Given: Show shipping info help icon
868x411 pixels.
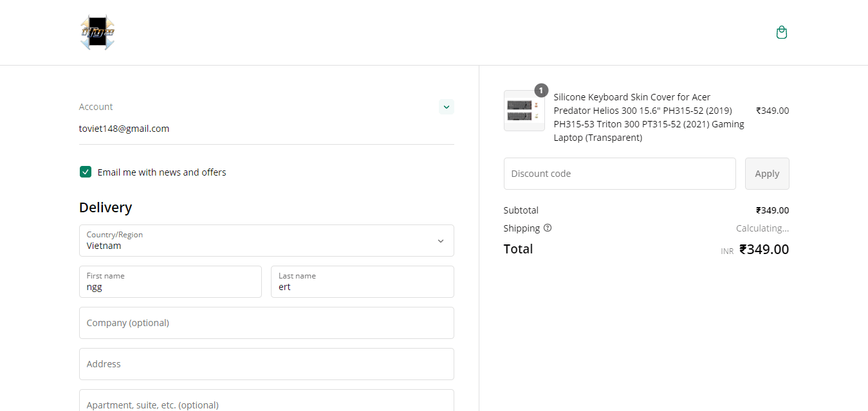Looking at the screenshot, I should click(548, 228).
